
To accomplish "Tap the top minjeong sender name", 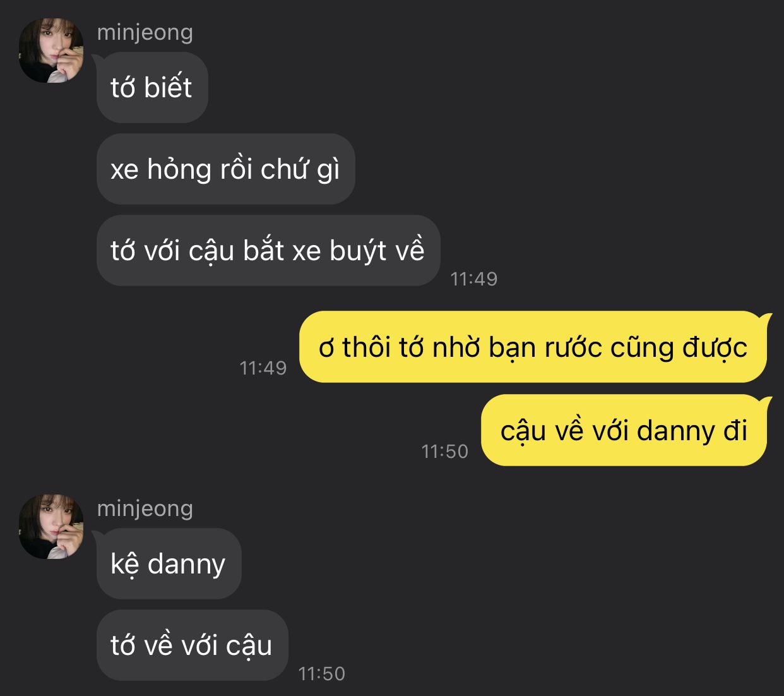I will pyautogui.click(x=145, y=32).
